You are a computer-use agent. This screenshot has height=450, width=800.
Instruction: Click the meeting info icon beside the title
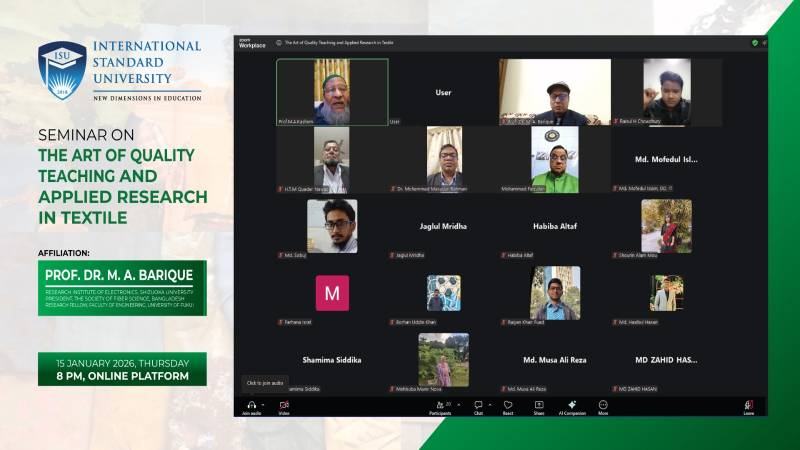(279, 43)
